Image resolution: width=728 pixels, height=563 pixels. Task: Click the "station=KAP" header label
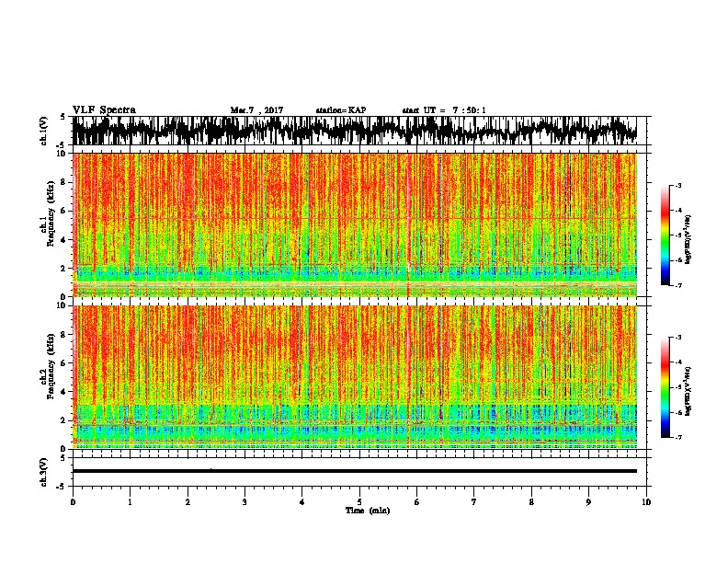coord(341,110)
